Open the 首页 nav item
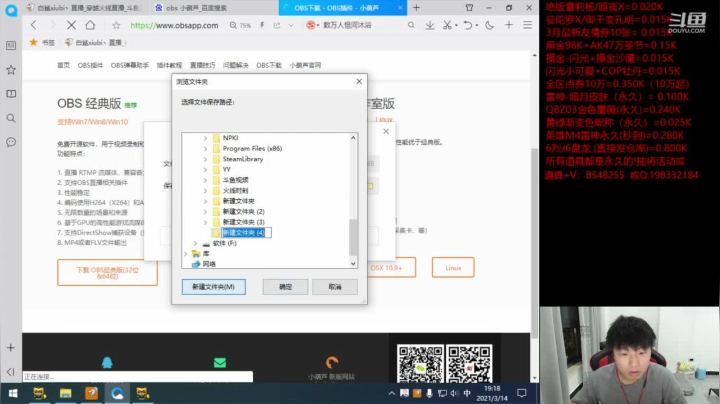The width and height of the screenshot is (720, 404). 63,65
